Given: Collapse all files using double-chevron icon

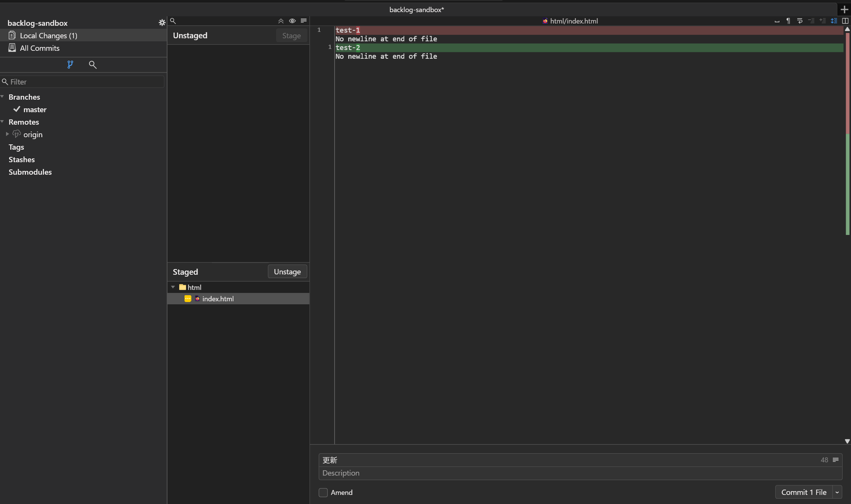Looking at the screenshot, I should click(280, 21).
